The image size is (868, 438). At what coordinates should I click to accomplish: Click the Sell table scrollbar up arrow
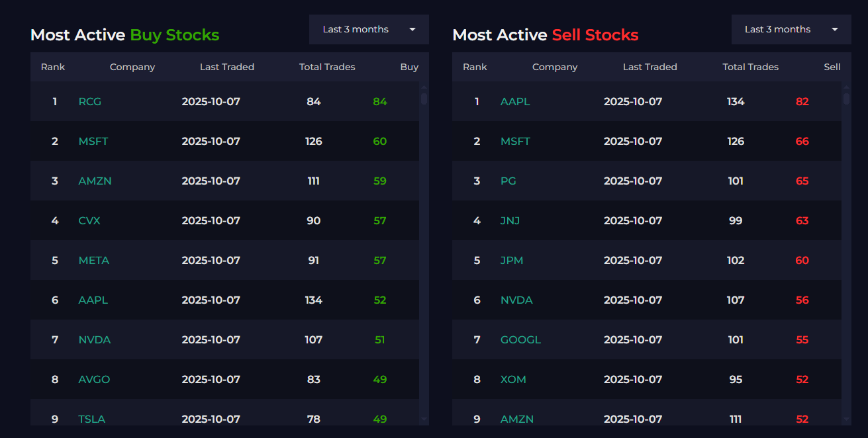click(847, 87)
